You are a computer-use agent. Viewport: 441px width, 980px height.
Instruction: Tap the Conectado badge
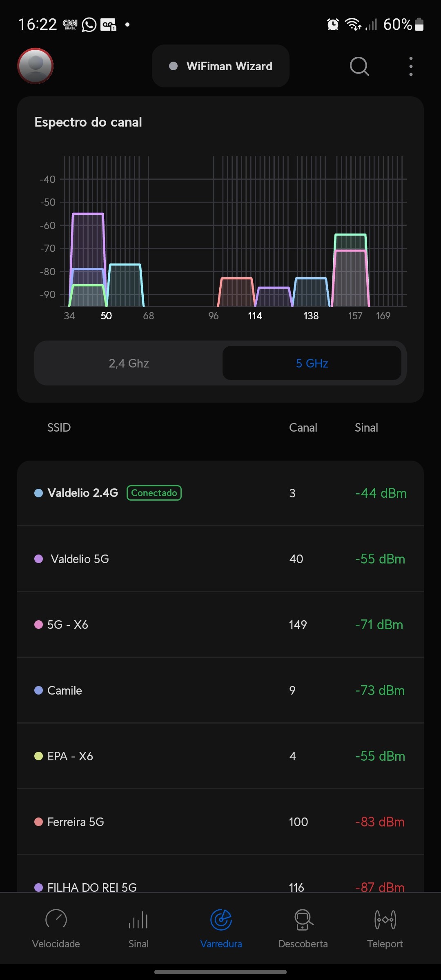point(154,493)
